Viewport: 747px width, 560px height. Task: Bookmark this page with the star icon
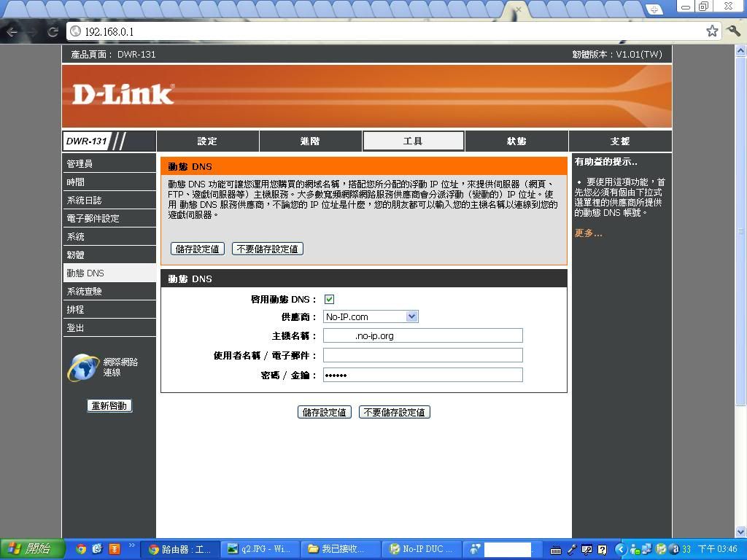point(712,31)
